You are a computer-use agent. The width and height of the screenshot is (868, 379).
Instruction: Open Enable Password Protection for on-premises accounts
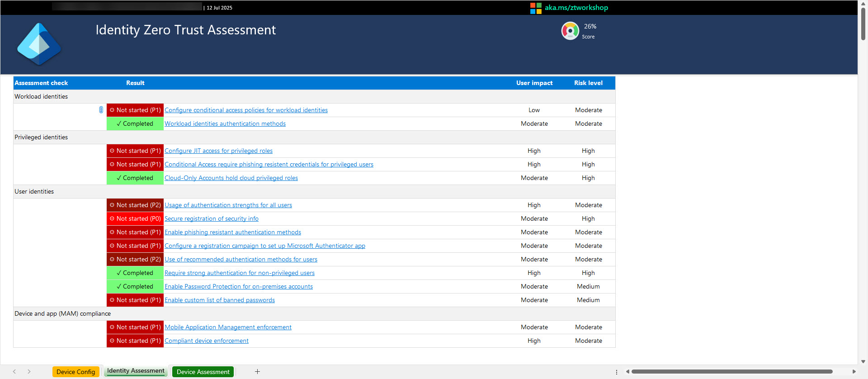[239, 286]
